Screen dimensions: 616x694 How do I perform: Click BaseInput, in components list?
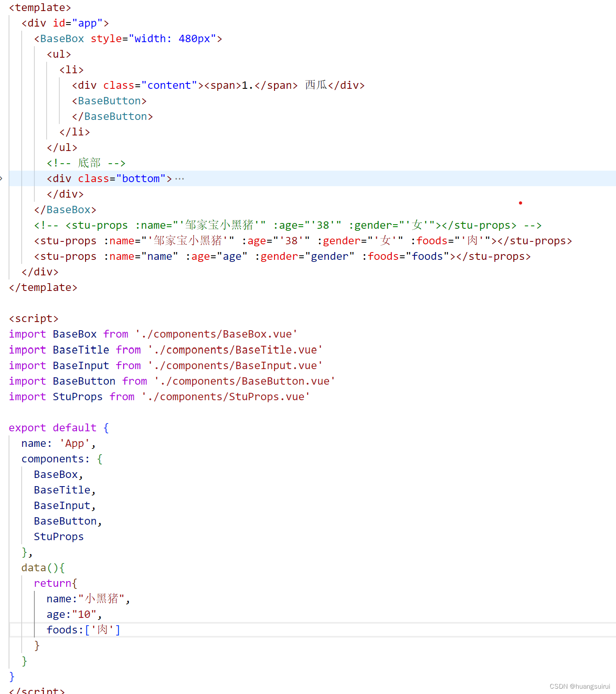click(x=65, y=506)
